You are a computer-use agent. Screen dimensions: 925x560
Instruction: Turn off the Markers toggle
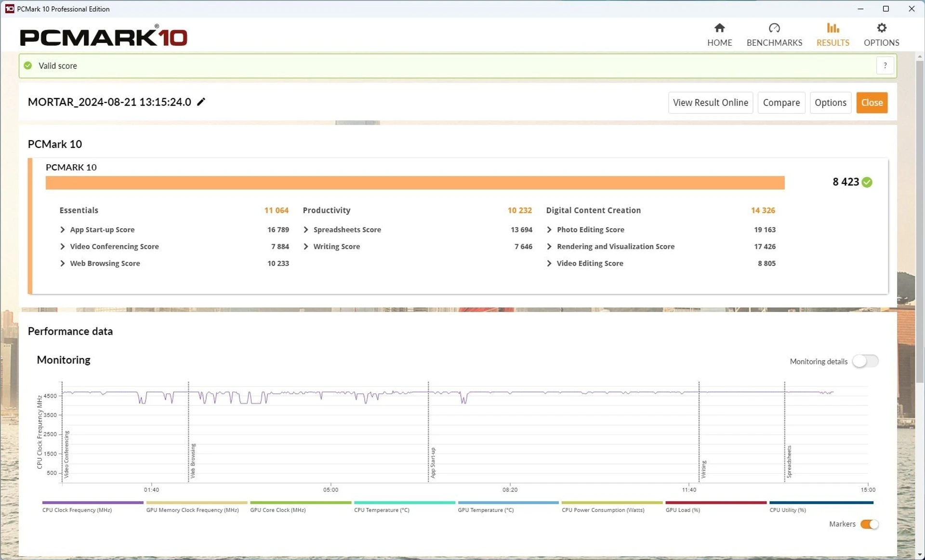coord(870,524)
